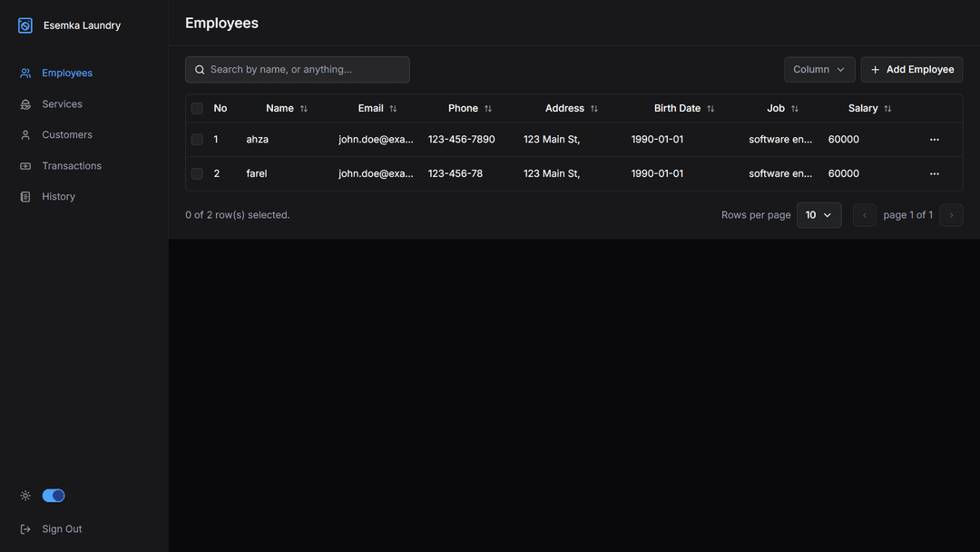Sort by Salary using its sort arrows

887,109
